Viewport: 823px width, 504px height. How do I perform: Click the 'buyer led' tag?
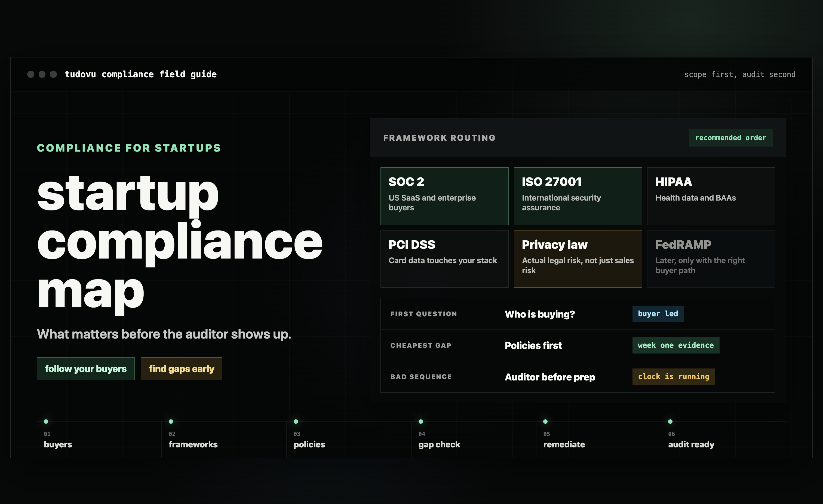tap(658, 314)
